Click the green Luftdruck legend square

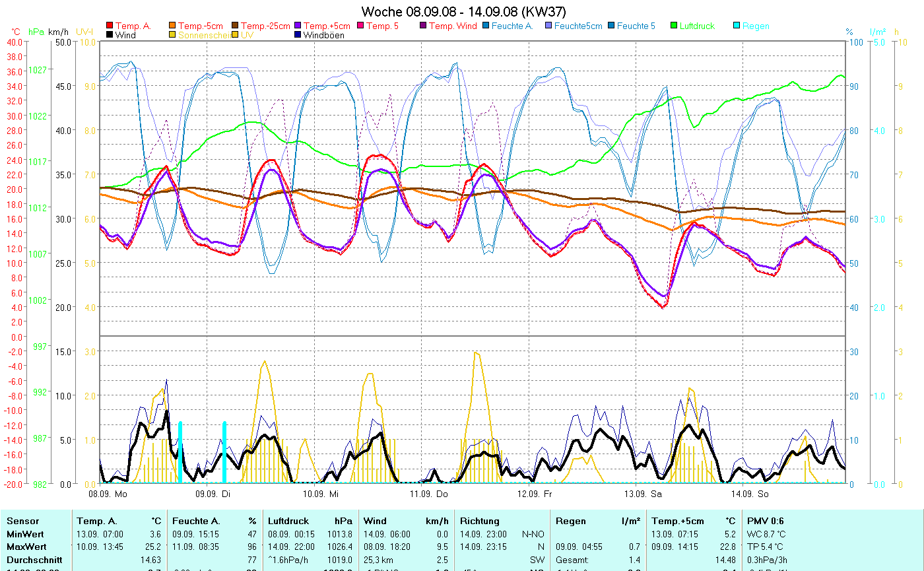coord(675,26)
